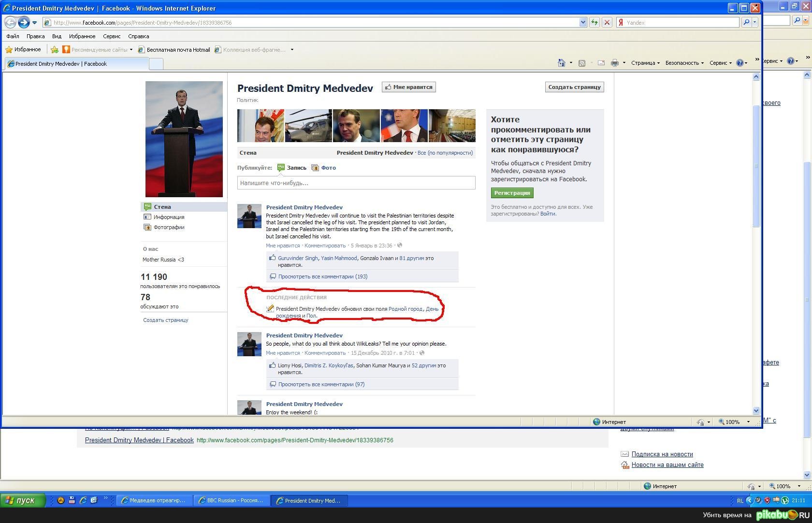Open "Просмотреть все комментарии (193)" link

[322, 276]
